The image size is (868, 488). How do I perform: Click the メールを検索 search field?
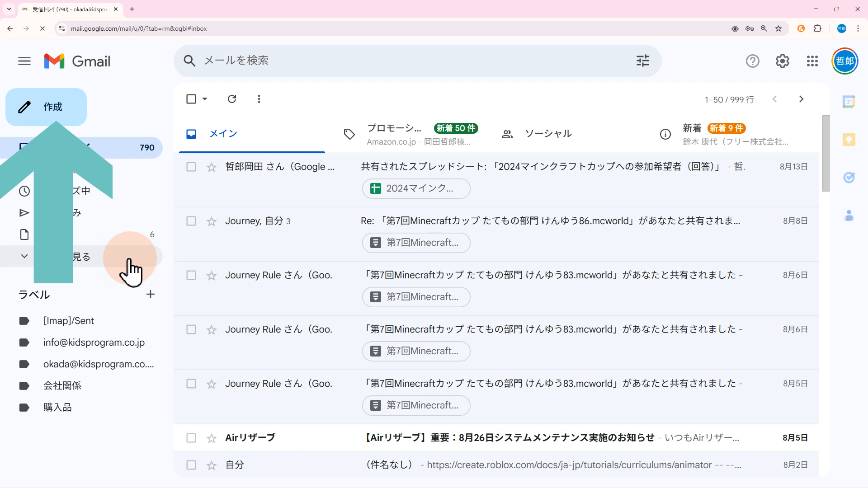[407, 61]
